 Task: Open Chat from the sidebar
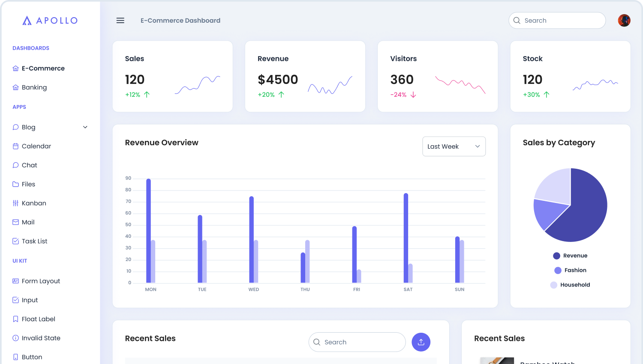pos(29,165)
